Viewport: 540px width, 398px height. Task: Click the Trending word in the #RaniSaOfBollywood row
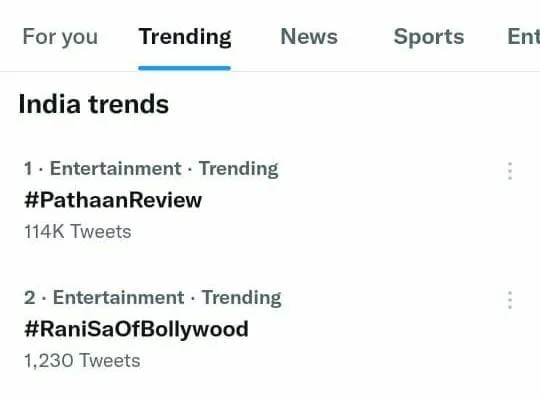click(x=241, y=298)
